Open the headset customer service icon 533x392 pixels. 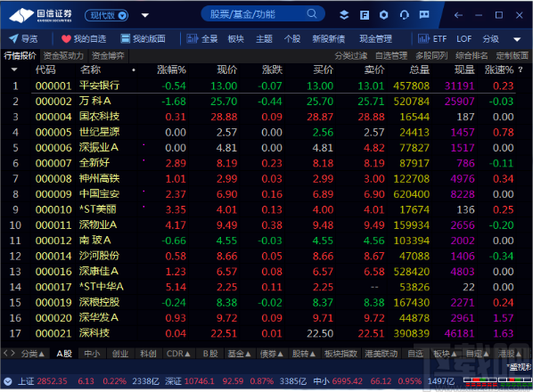pyautogui.click(x=404, y=15)
